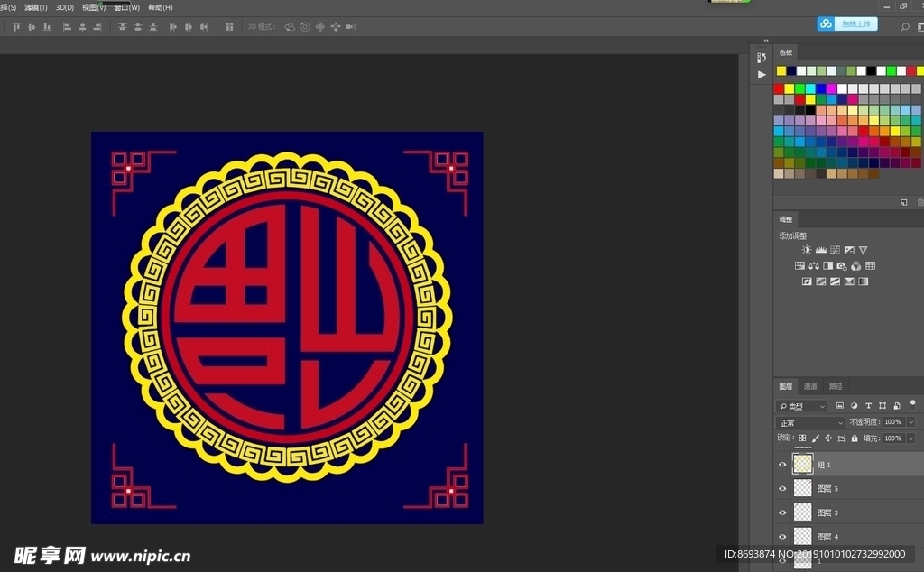The height and width of the screenshot is (572, 924).
Task: Open the Actions panel play icon
Action: (762, 74)
